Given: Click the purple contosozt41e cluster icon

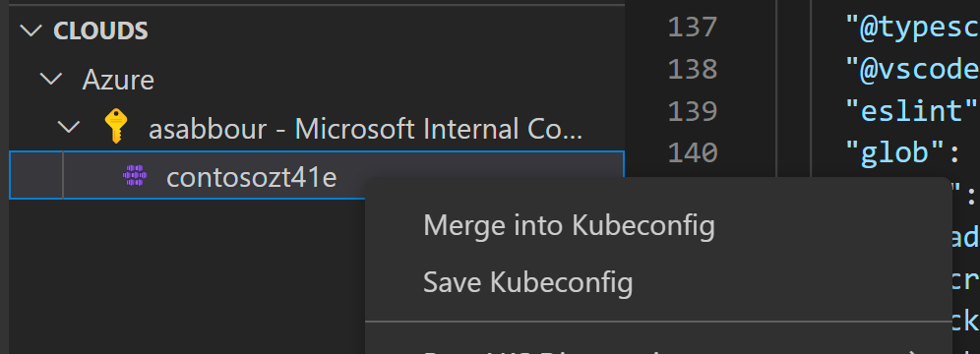Looking at the screenshot, I should click(x=135, y=177).
